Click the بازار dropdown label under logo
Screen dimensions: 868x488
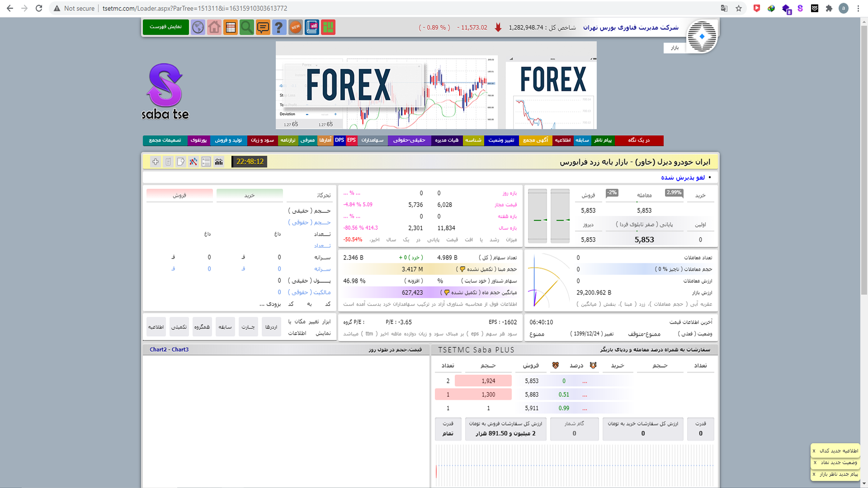click(x=675, y=48)
